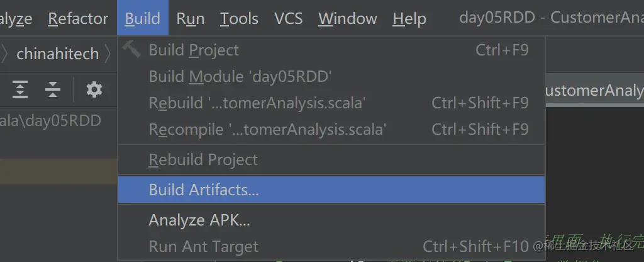Viewport: 644px width, 262px height.
Task: Select Build Artifacts... from the menu
Action: tap(204, 190)
